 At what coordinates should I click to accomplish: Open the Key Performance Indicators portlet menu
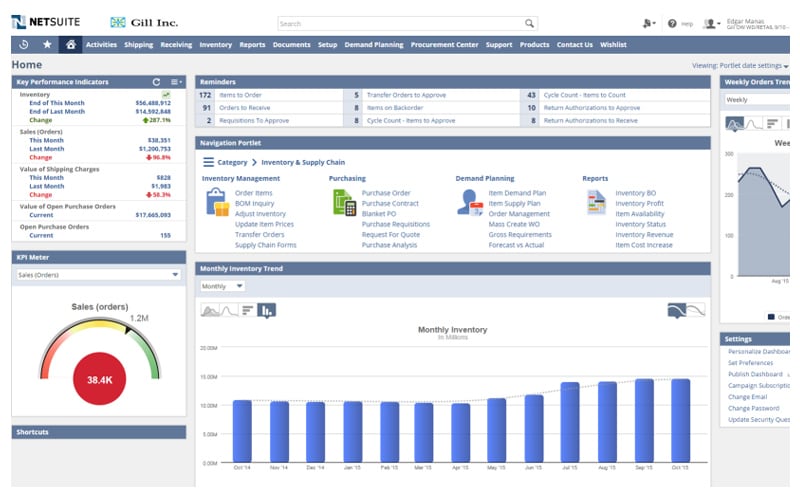176,82
